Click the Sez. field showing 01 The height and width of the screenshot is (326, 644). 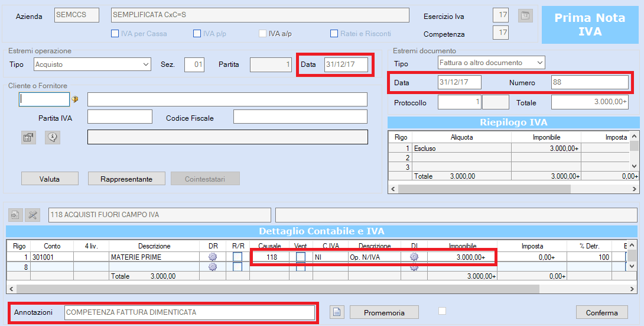pyautogui.click(x=194, y=64)
